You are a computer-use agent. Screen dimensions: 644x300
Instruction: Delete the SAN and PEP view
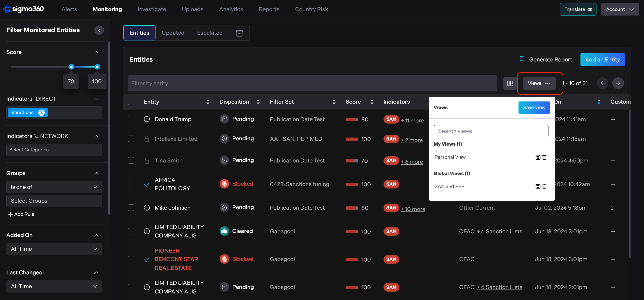(x=545, y=187)
